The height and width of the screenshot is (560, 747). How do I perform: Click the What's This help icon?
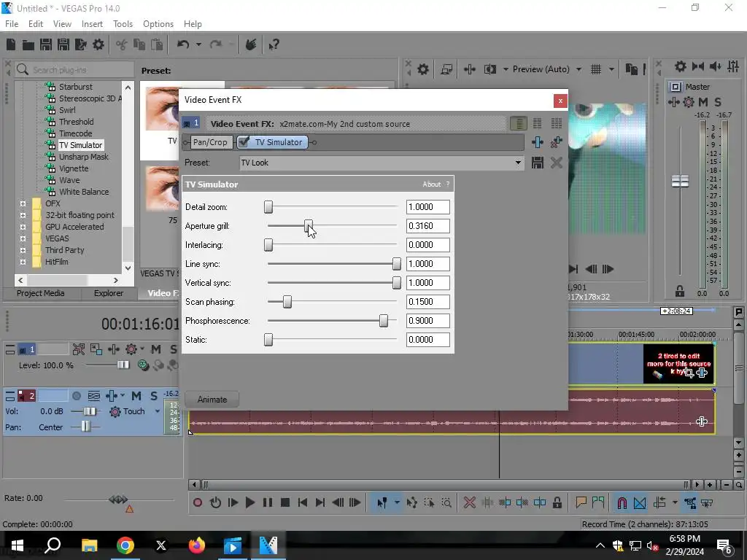[x=274, y=44]
